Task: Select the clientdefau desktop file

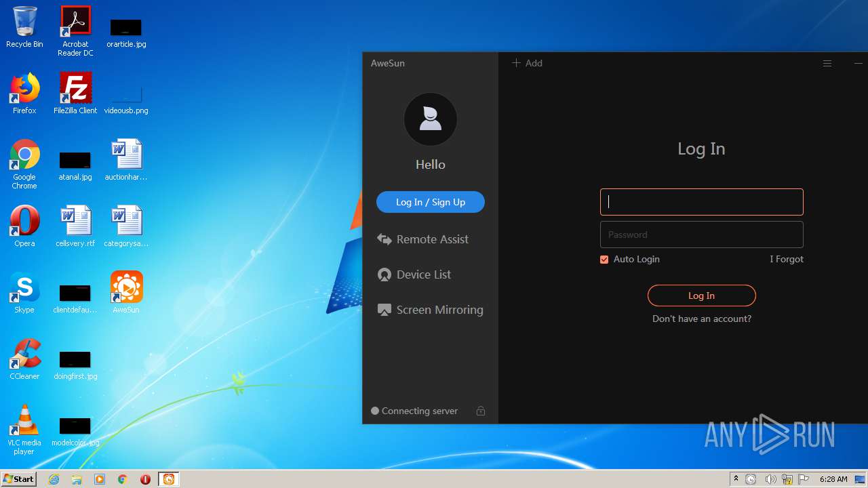Action: [x=75, y=298]
